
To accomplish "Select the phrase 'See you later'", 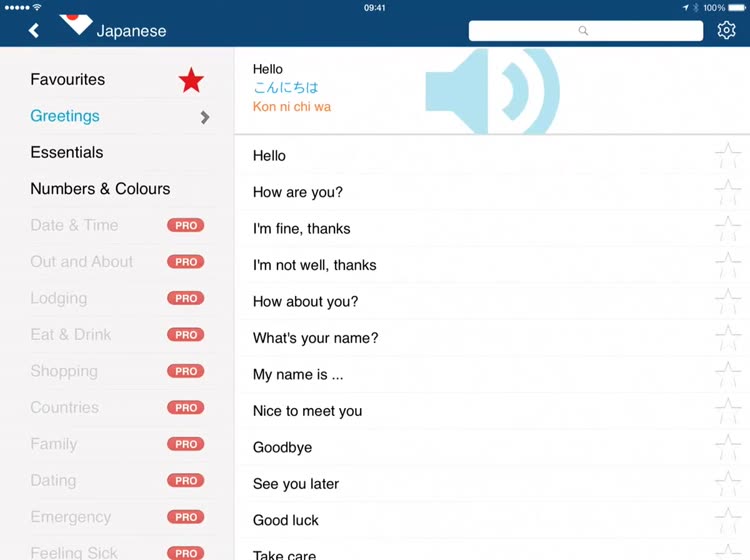I will point(492,484).
